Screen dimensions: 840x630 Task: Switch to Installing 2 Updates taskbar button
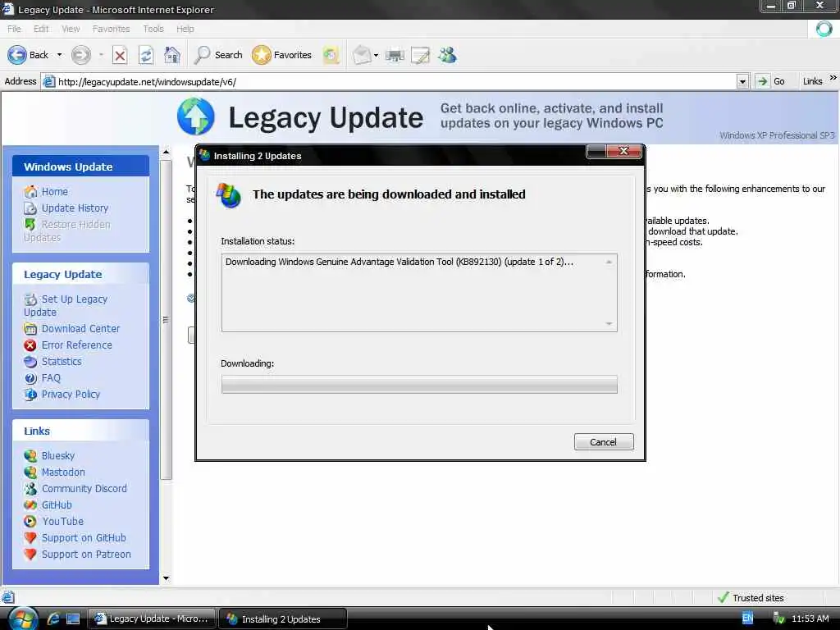pos(283,619)
